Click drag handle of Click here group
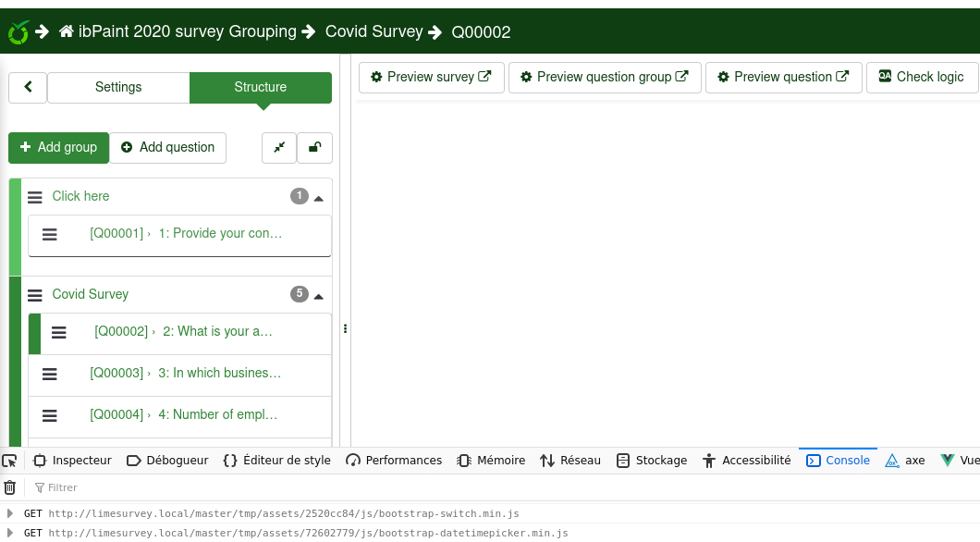The width and height of the screenshot is (980, 542). click(35, 197)
